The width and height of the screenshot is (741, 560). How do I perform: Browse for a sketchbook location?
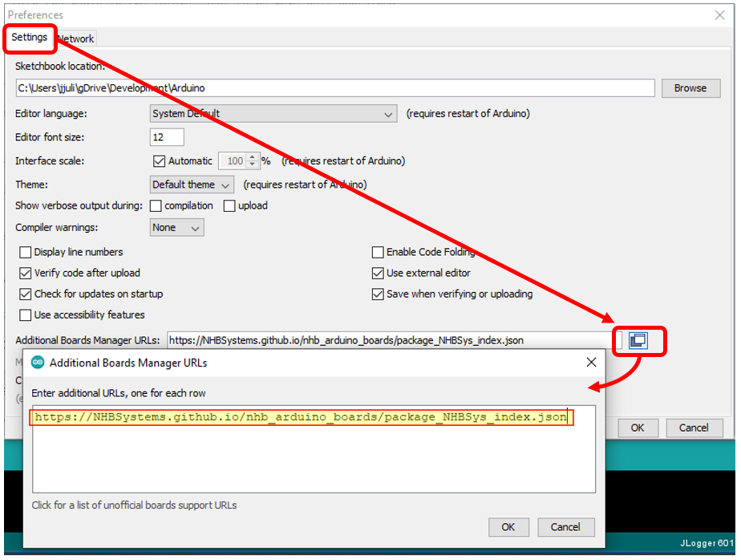(690, 88)
